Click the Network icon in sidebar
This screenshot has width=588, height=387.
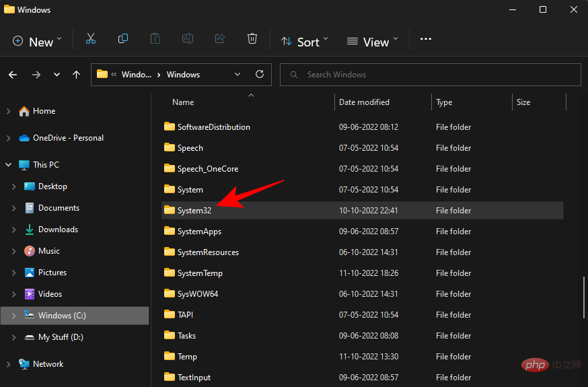(24, 363)
